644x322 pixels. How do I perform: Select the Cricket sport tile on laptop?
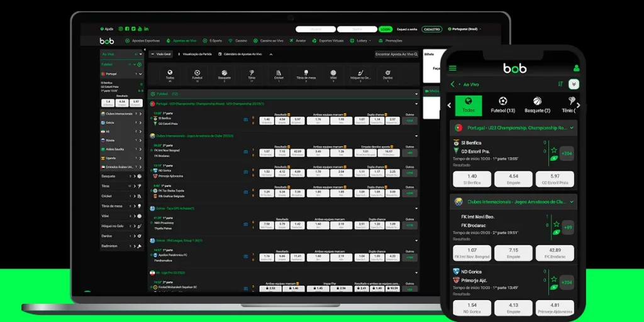click(x=279, y=74)
